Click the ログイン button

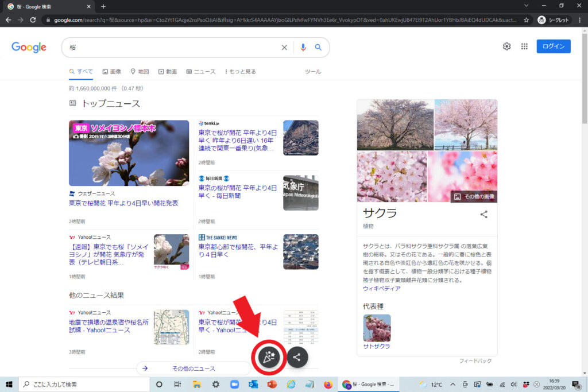[553, 46]
